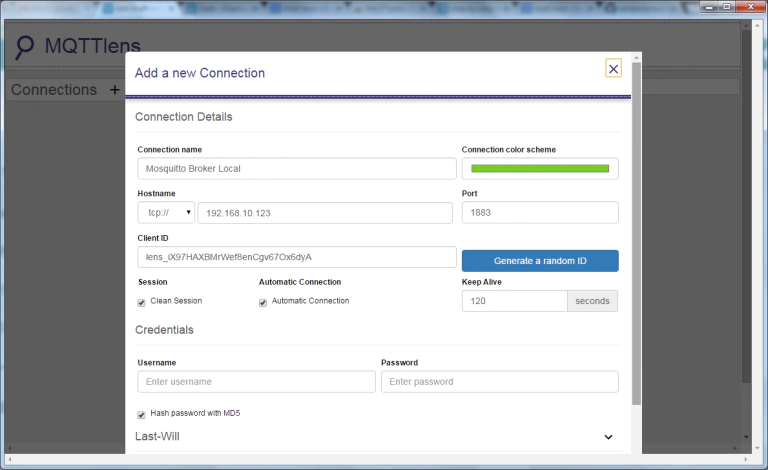Click the MQTTlens title text
Image resolution: width=768 pixels, height=470 pixels.
tap(93, 46)
